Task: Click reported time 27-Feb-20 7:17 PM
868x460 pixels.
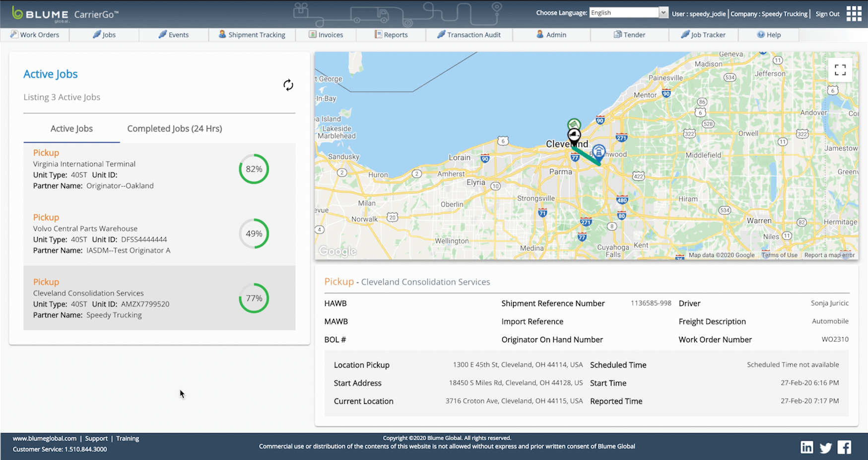Action: [x=809, y=401]
